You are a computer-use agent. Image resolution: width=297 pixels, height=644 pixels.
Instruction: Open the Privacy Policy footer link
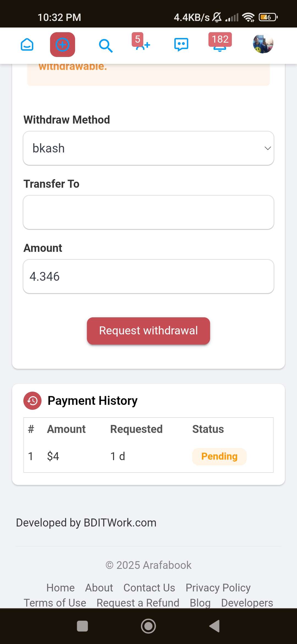coord(218,588)
